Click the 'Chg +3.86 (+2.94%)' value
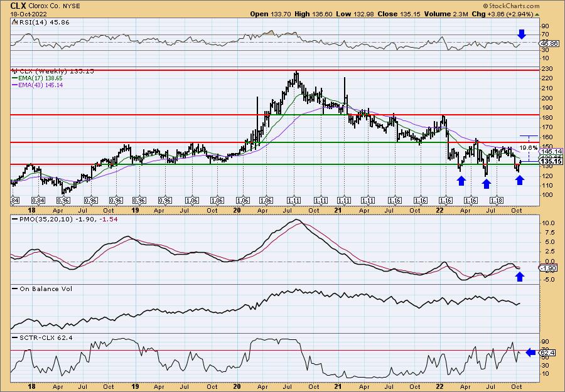Screen dimensions: 565x392 503,14
